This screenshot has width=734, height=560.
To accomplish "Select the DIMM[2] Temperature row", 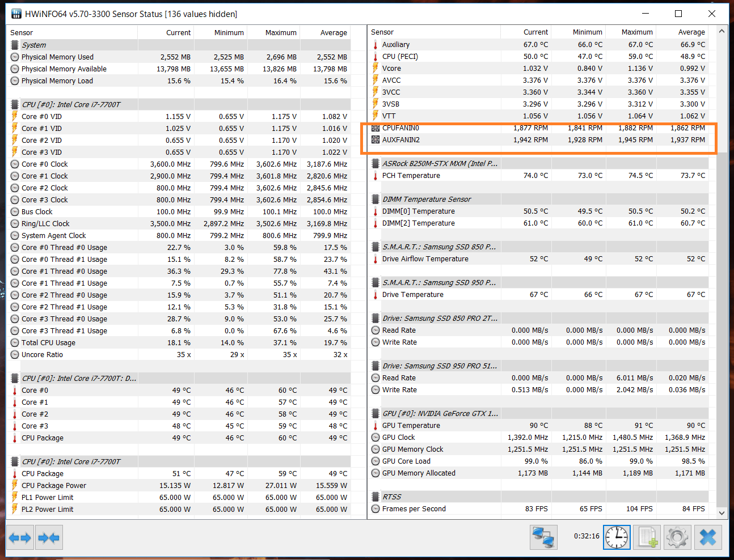I will (539, 223).
